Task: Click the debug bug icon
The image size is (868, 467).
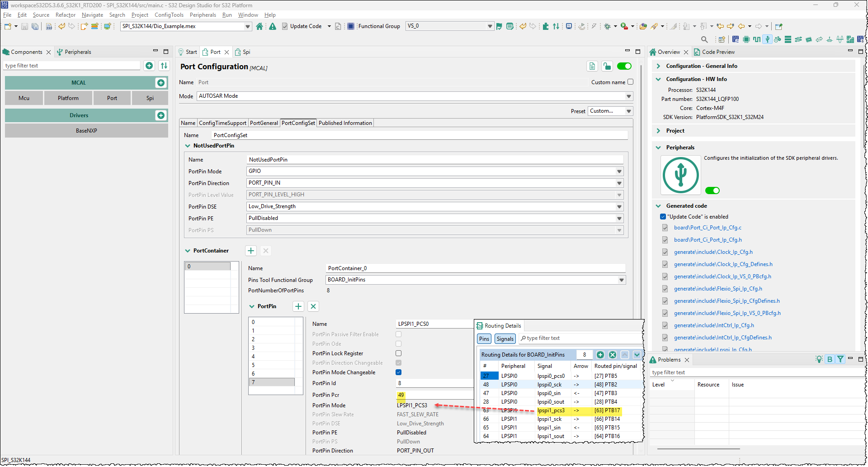Action: point(608,26)
